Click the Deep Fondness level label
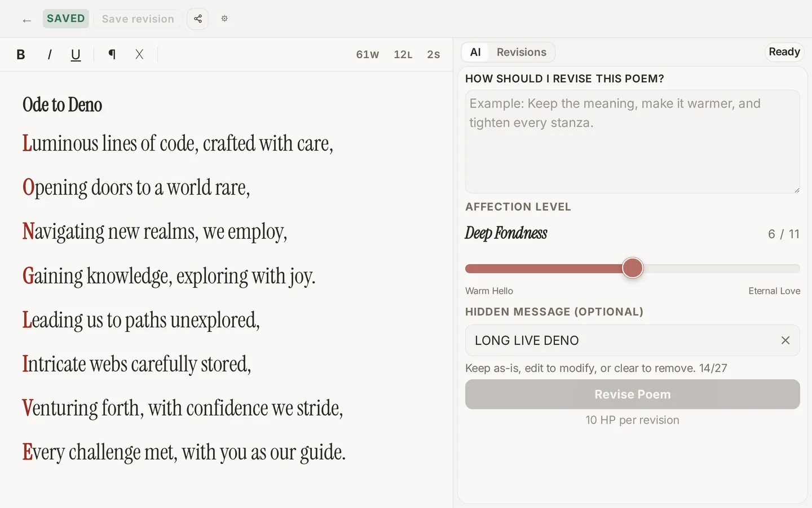Viewport: 812px width, 508px height. coord(506,233)
